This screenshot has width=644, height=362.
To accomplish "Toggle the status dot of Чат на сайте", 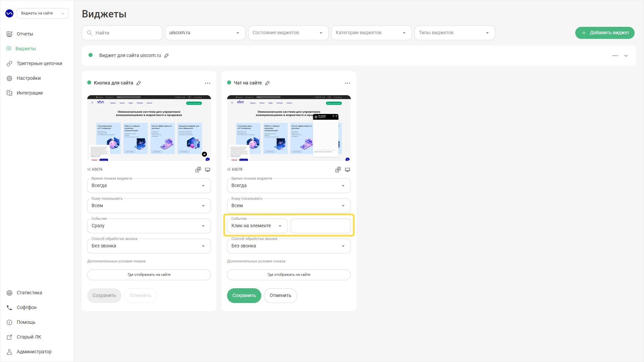I will [229, 82].
